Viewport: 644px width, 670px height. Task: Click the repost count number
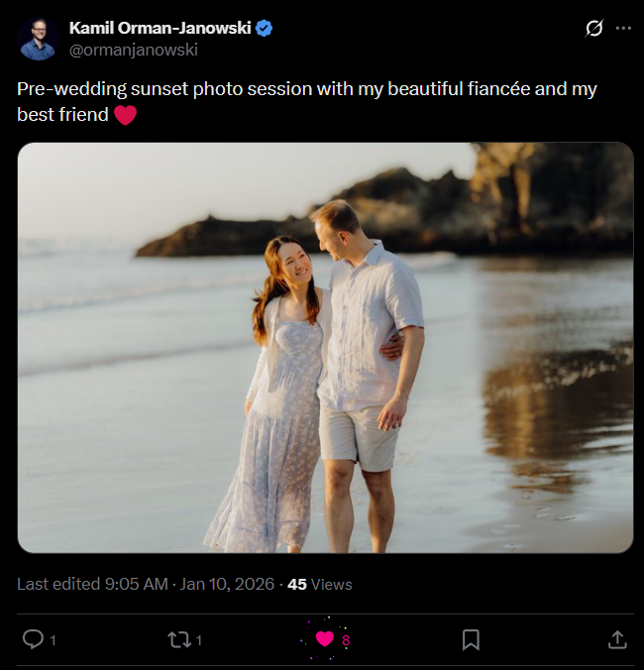tap(199, 640)
